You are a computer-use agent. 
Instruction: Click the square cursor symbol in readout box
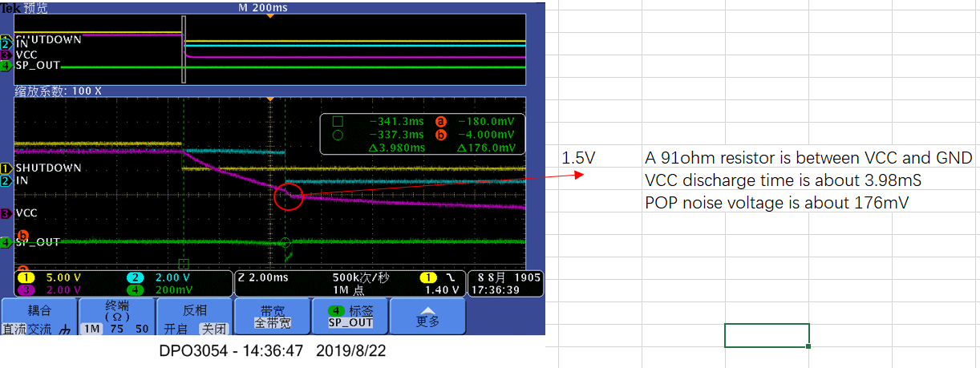pyautogui.click(x=338, y=122)
